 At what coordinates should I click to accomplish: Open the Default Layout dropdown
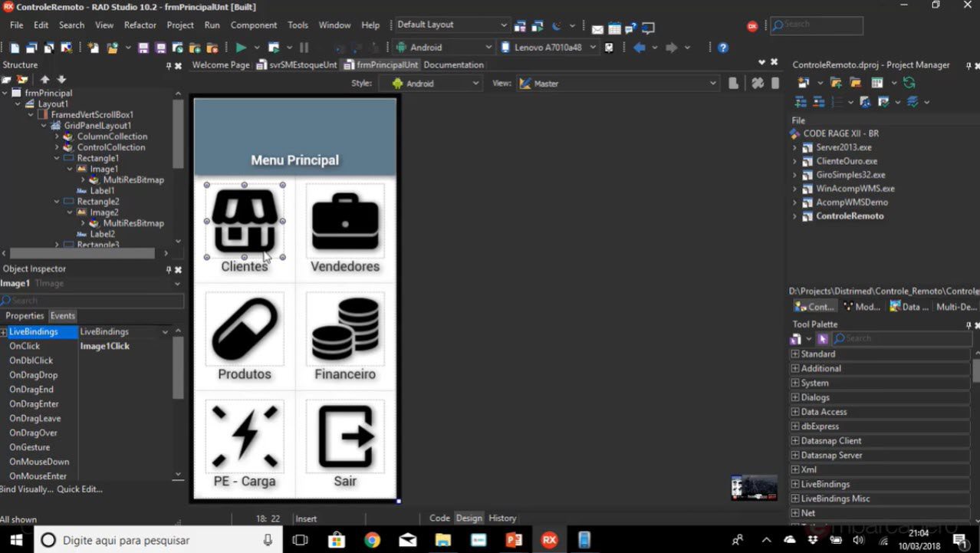tap(452, 25)
